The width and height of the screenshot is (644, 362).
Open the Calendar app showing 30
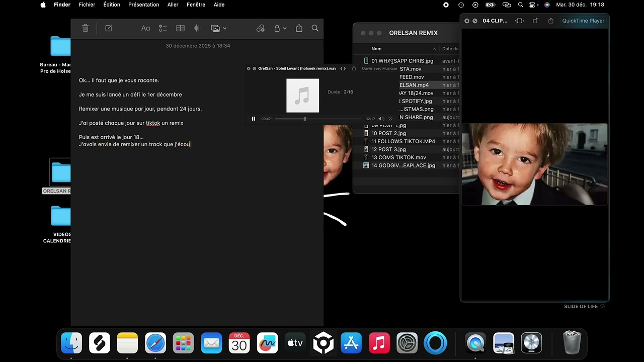point(239,344)
